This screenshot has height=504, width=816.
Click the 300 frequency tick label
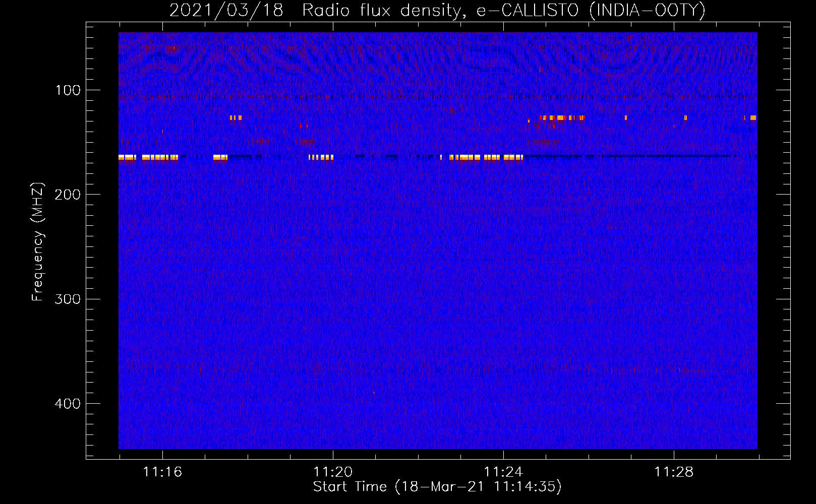(68, 299)
